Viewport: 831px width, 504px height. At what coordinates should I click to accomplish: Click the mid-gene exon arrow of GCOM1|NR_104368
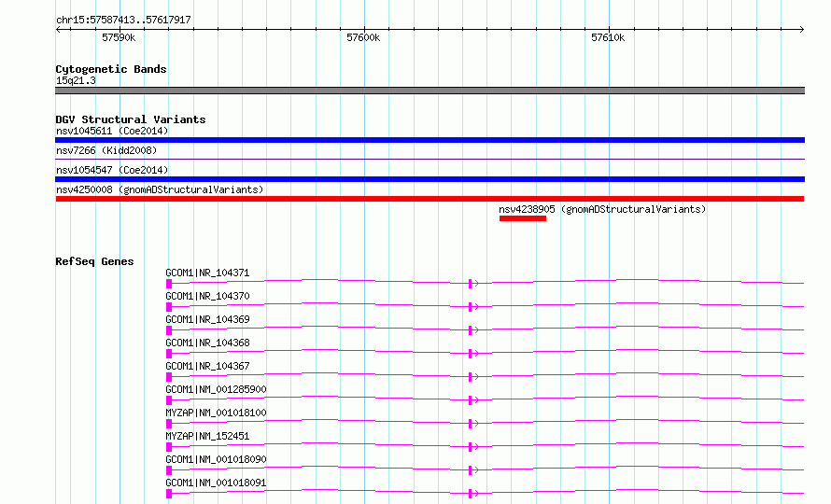pyautogui.click(x=473, y=354)
